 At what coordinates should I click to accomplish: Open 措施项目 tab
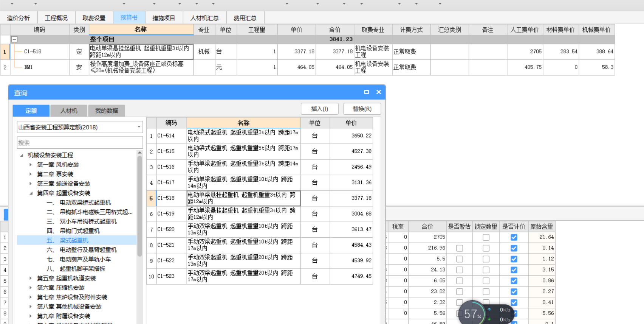pyautogui.click(x=164, y=18)
